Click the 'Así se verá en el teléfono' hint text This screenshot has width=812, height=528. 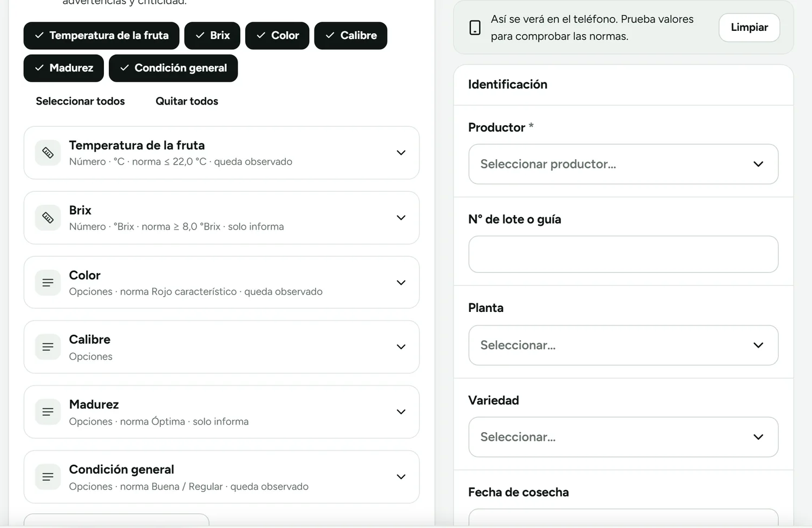[x=592, y=28]
